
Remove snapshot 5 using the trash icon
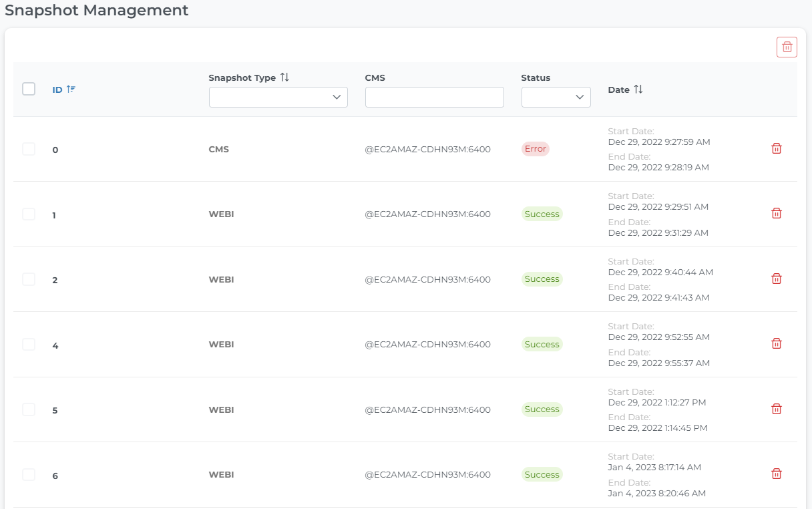pos(777,408)
